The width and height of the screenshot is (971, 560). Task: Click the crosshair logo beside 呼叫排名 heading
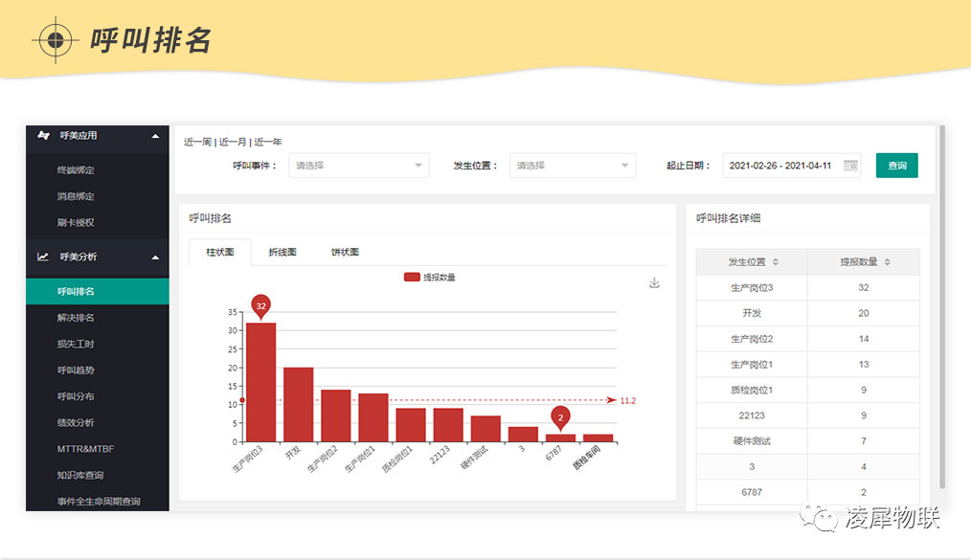56,40
